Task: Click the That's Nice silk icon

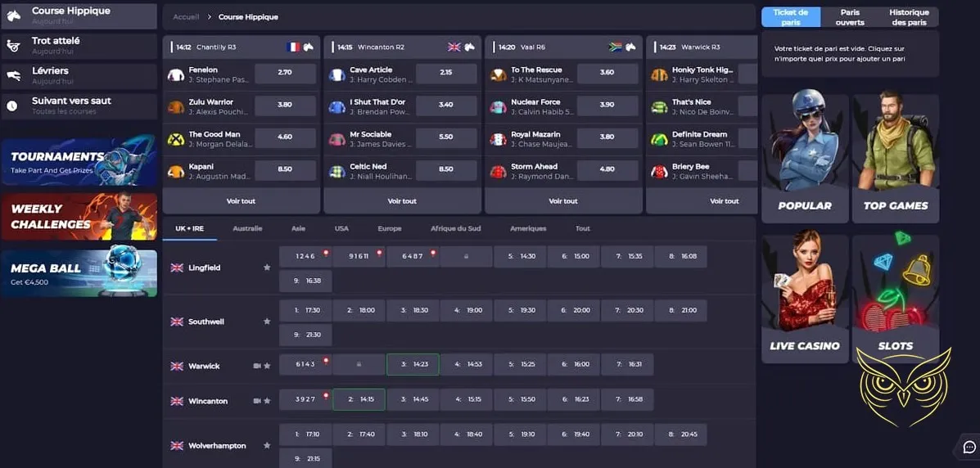Action: coord(659,107)
